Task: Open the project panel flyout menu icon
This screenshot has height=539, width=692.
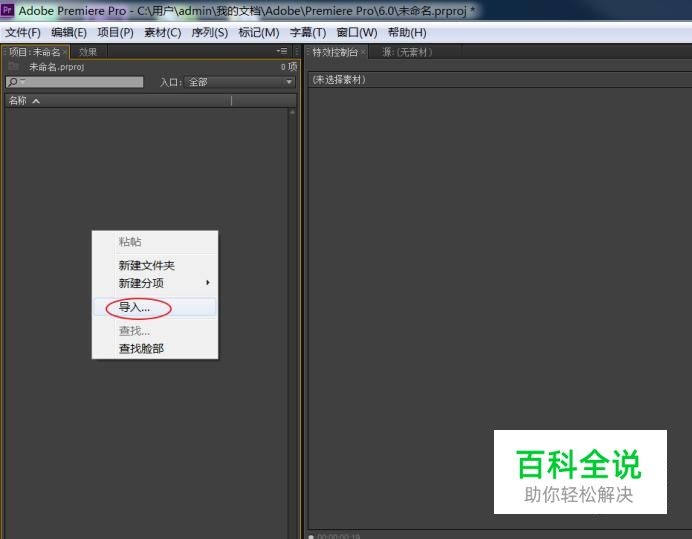Action: [x=282, y=51]
